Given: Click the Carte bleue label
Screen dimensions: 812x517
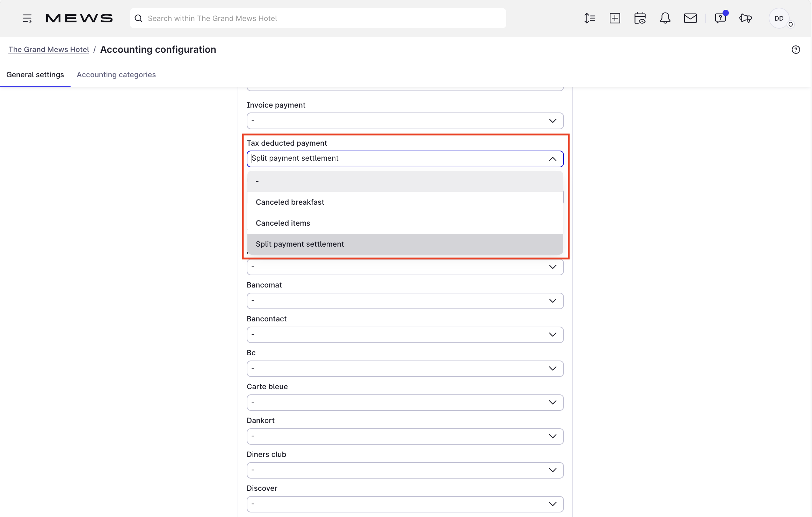Looking at the screenshot, I should point(267,387).
